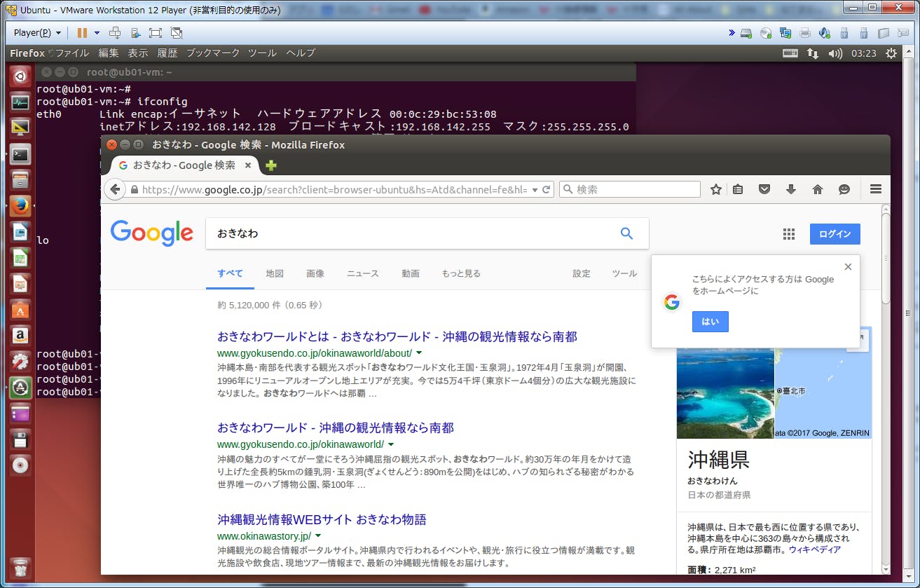Enter full screen mode in VMware Player
The height and width of the screenshot is (588, 920).
[156, 33]
